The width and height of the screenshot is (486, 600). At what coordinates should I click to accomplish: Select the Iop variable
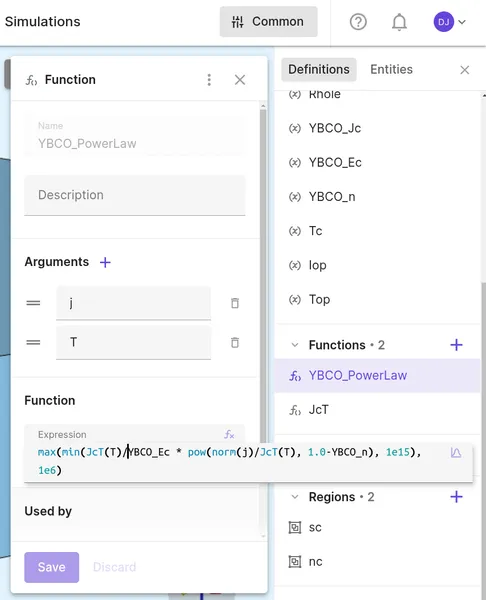tap(377, 265)
